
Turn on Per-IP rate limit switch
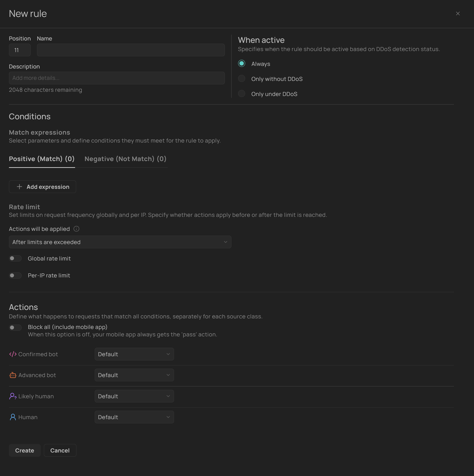tap(15, 276)
